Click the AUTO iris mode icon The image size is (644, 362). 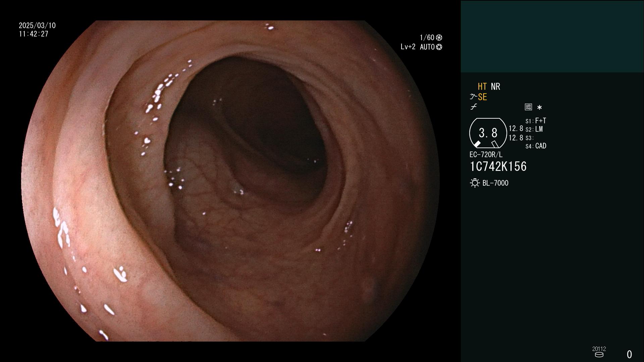click(x=439, y=47)
